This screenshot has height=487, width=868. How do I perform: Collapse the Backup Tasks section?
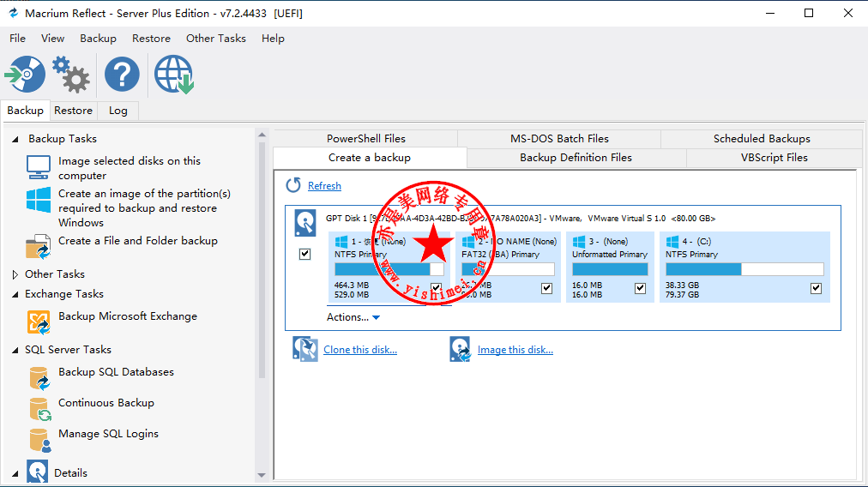[15, 139]
